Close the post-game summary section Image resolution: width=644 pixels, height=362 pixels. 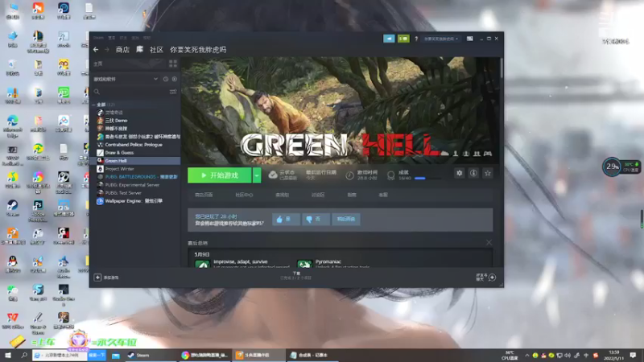coord(489,243)
